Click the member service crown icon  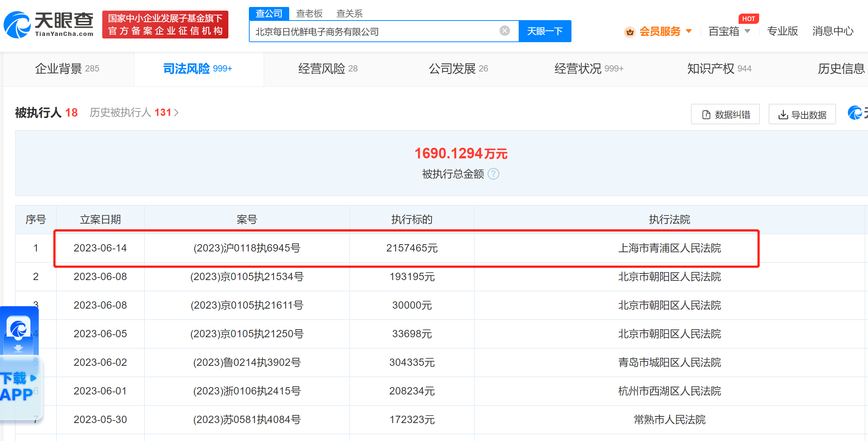tap(630, 32)
